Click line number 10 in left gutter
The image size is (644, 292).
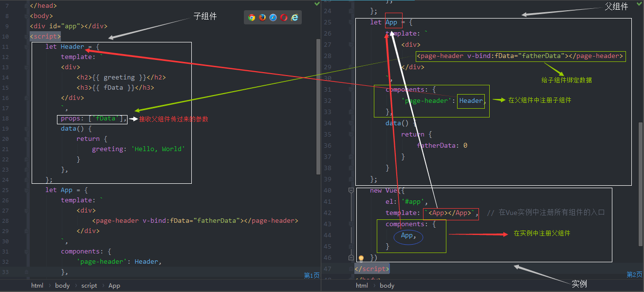point(5,37)
